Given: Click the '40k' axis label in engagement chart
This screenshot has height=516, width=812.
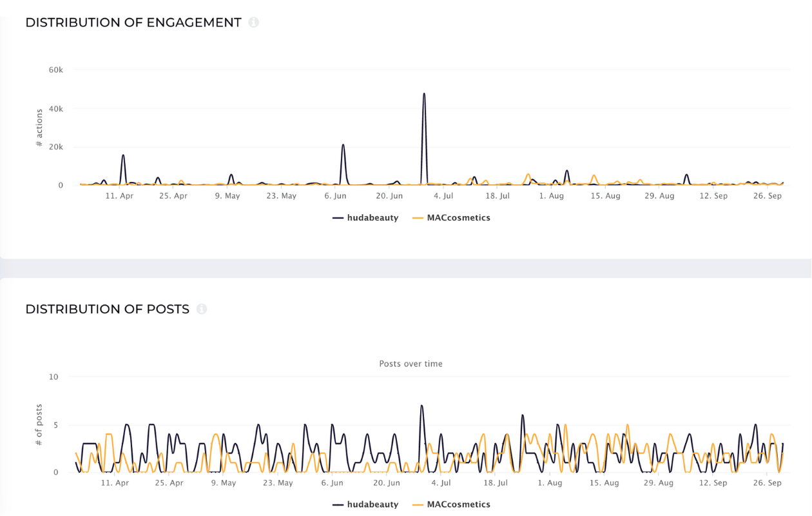Looking at the screenshot, I should (x=56, y=108).
